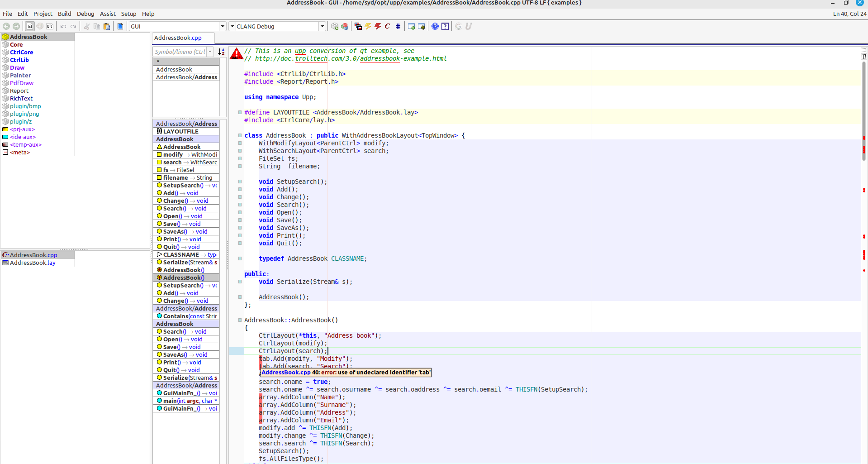Viewport: 868px width, 464px height.
Task: Open the CLANG Debug method dropdown
Action: pyautogui.click(x=322, y=26)
